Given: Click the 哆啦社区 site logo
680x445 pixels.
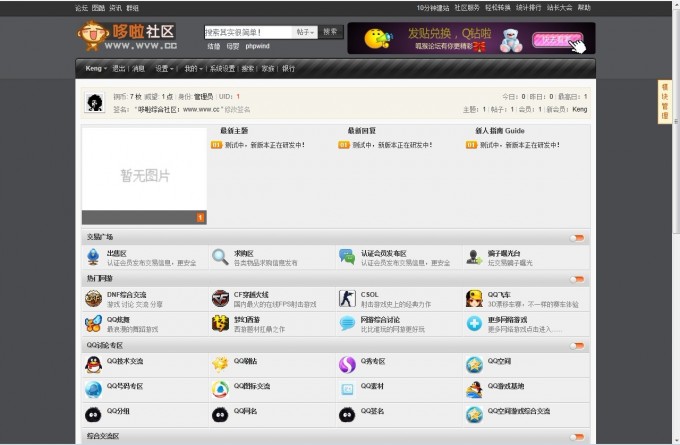Looking at the screenshot, I should click(x=127, y=36).
